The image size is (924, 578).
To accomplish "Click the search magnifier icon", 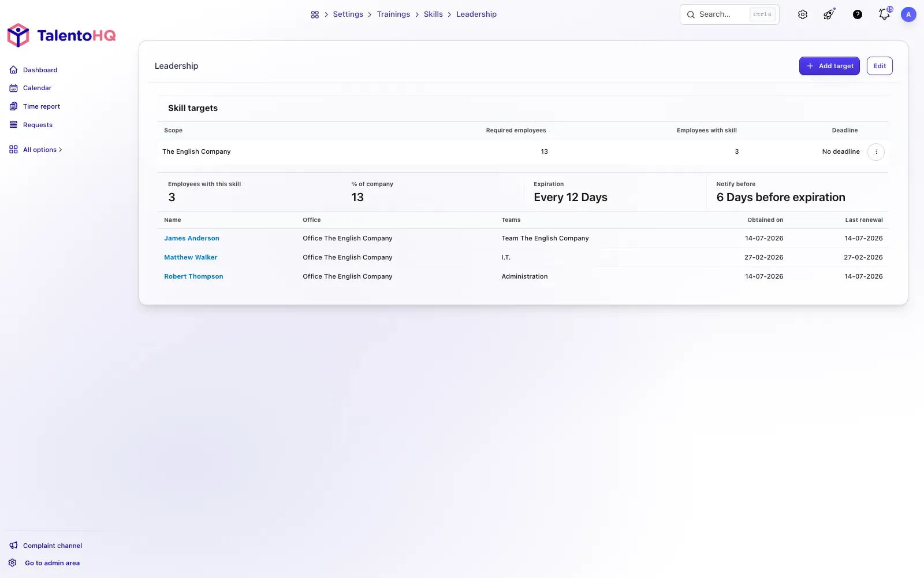I will (691, 14).
